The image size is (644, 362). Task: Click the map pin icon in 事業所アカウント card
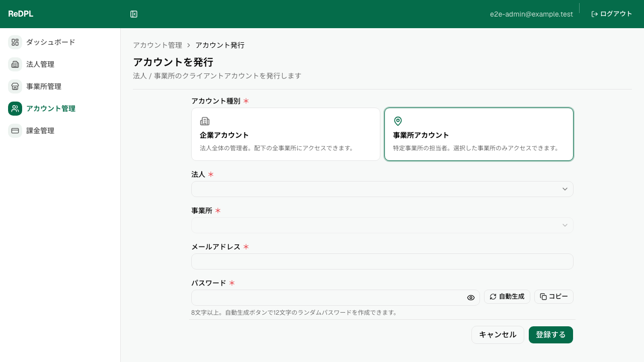398,121
